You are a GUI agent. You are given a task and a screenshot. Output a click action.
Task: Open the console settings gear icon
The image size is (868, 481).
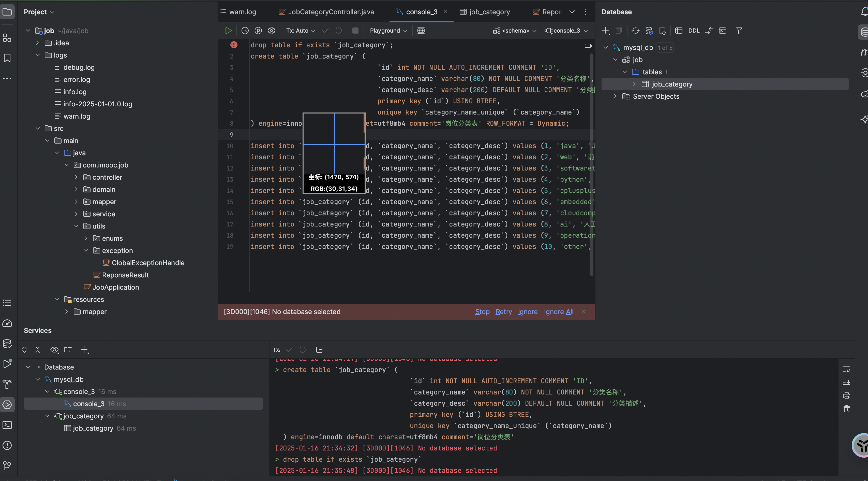click(x=272, y=31)
